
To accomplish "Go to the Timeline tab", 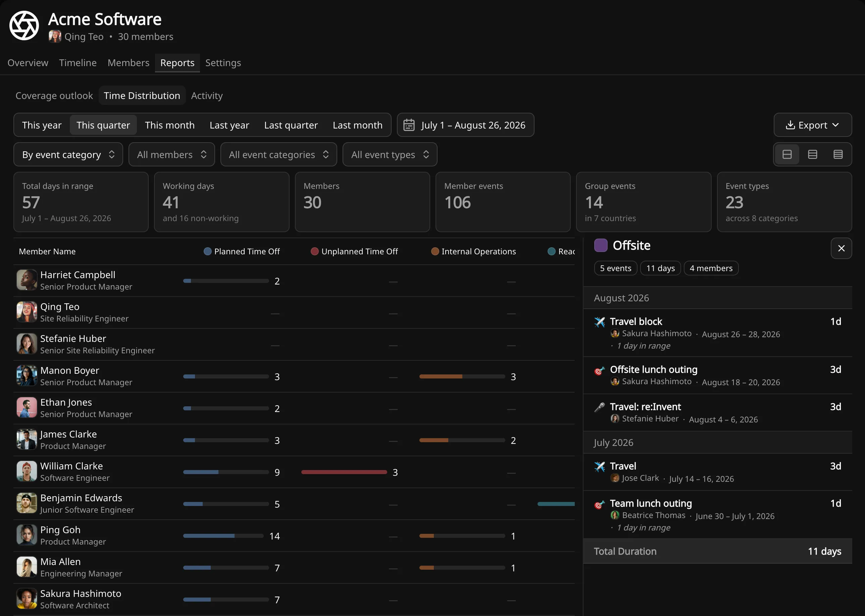I will pos(78,63).
